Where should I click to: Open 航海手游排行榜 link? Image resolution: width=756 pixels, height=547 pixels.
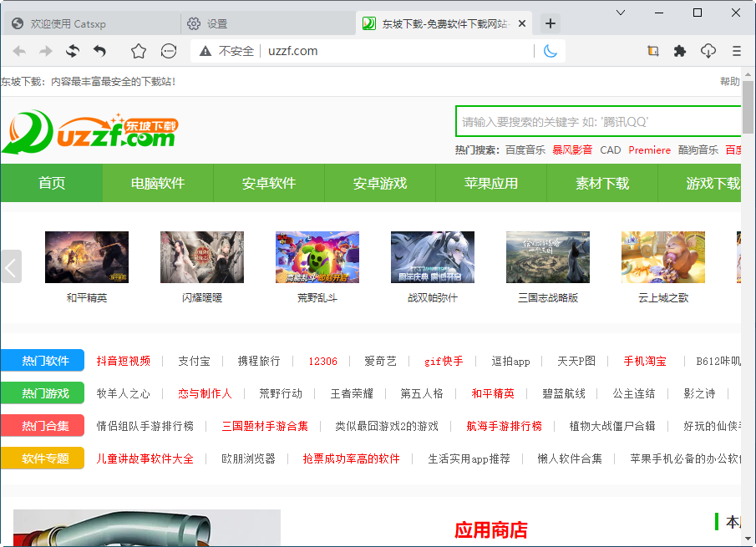[504, 426]
